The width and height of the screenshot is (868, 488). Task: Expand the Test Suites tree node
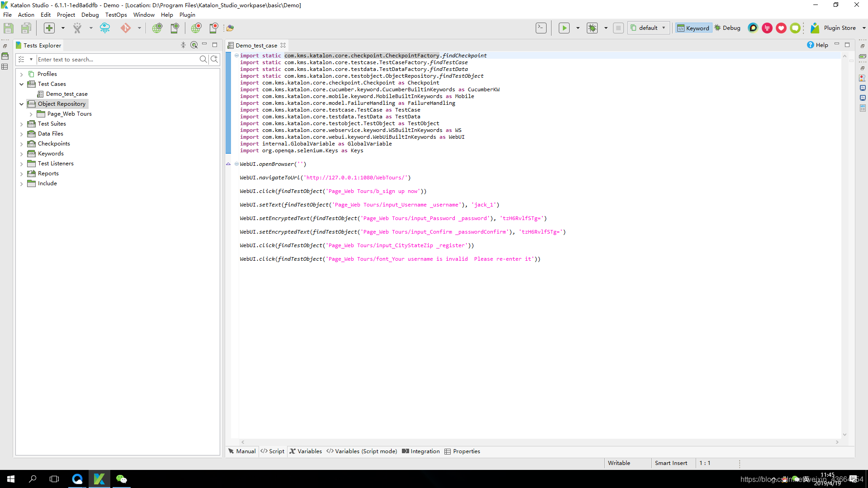click(21, 124)
